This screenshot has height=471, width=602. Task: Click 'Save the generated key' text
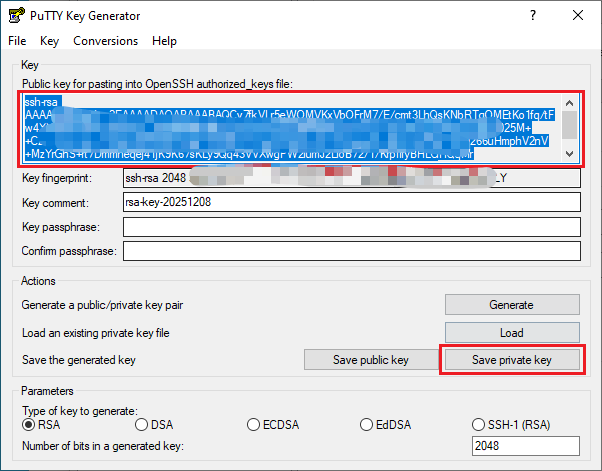tap(79, 360)
